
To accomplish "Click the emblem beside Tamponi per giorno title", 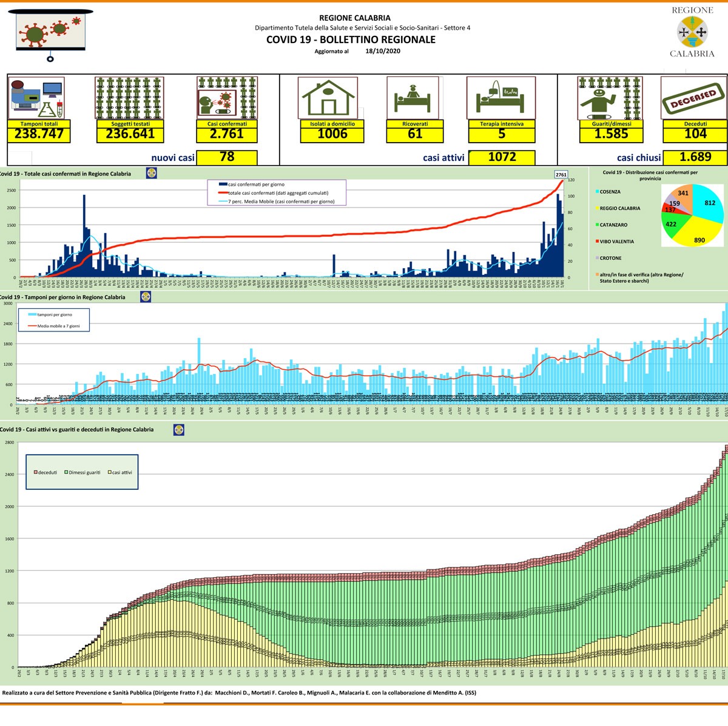I will pos(146,297).
